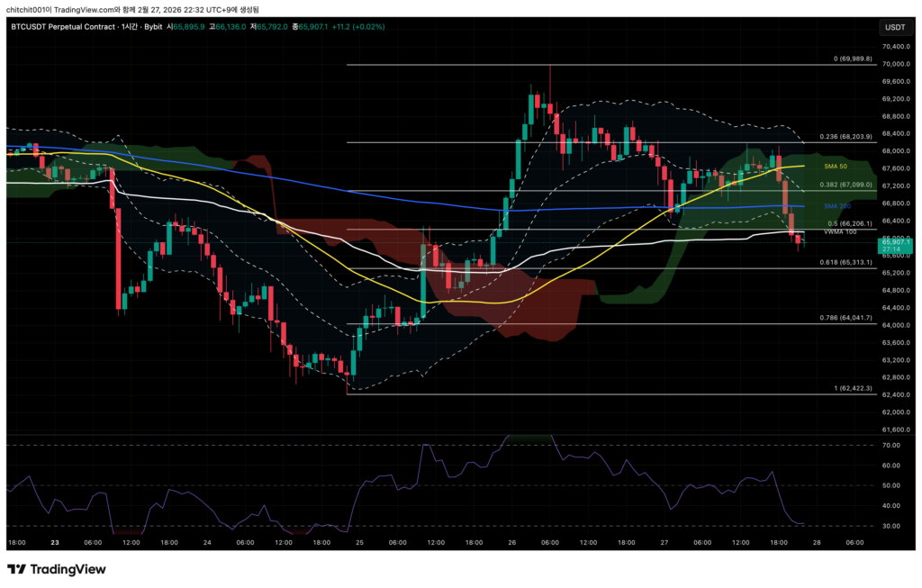Select the SMA 50 indicator label

click(836, 167)
